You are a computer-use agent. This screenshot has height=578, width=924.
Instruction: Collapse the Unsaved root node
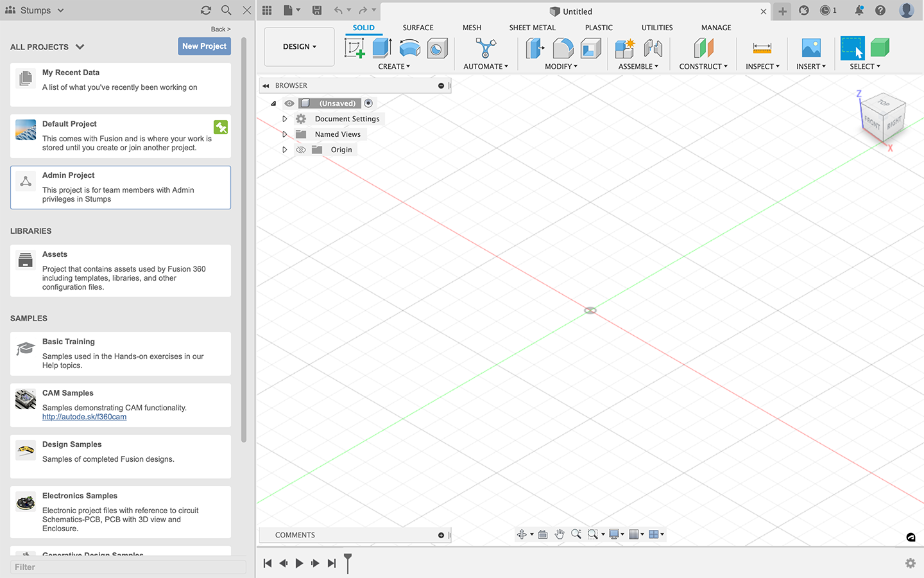pos(273,103)
